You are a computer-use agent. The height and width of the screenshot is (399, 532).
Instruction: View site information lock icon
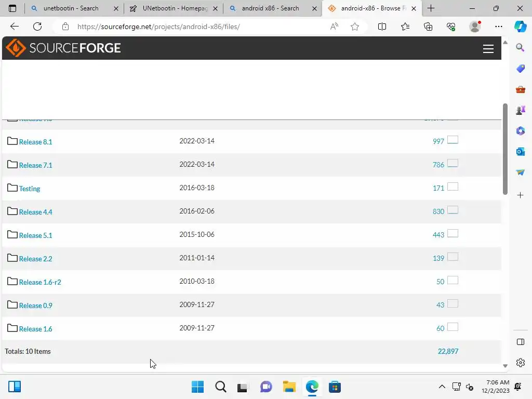click(x=65, y=26)
